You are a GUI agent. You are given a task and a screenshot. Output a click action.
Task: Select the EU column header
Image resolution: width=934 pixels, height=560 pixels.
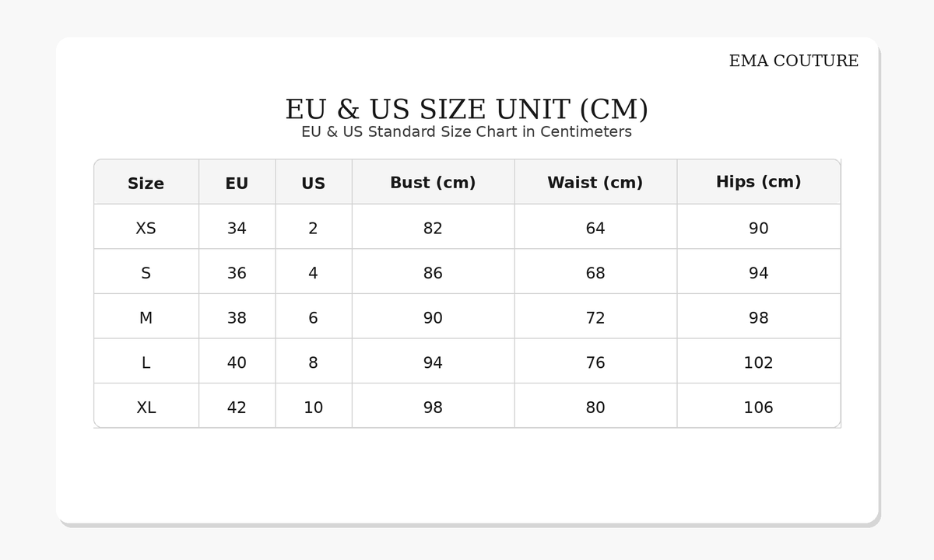pos(237,184)
